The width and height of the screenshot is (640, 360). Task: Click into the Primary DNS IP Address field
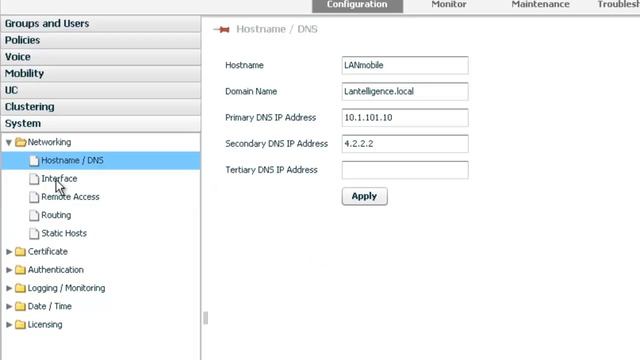[405, 118]
